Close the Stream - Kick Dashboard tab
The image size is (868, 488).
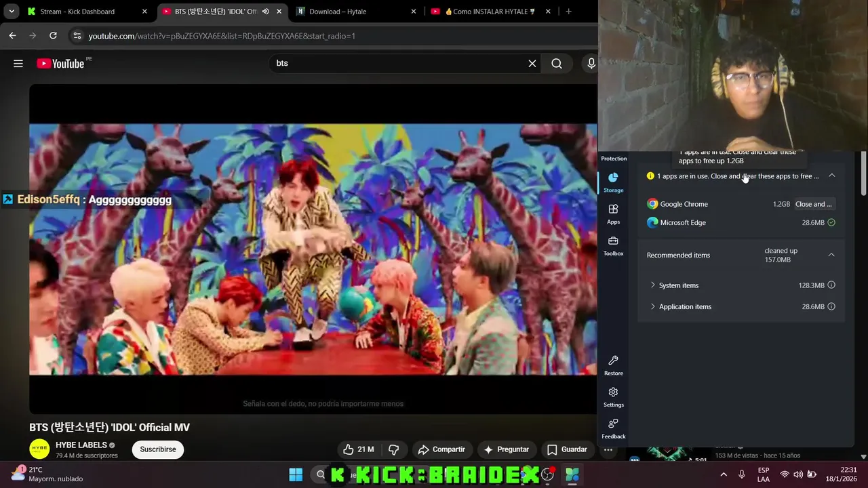[144, 12]
